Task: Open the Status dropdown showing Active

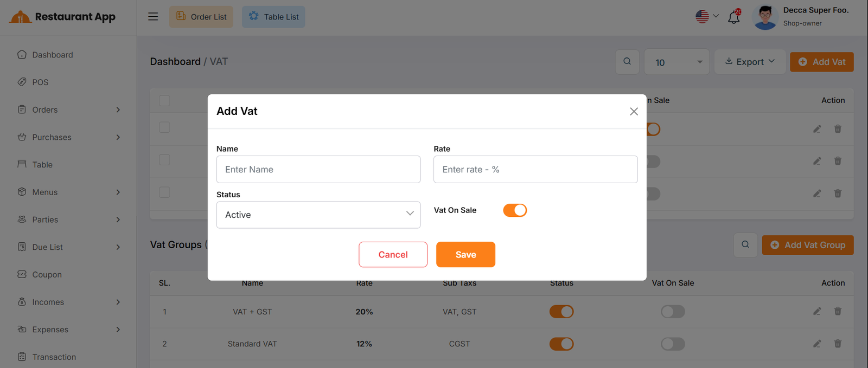Action: point(318,215)
